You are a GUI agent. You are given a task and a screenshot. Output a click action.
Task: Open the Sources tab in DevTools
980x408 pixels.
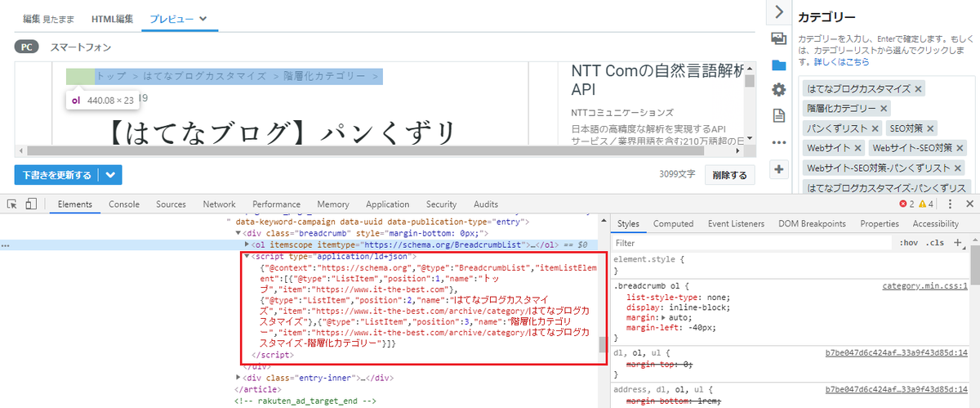pos(171,204)
